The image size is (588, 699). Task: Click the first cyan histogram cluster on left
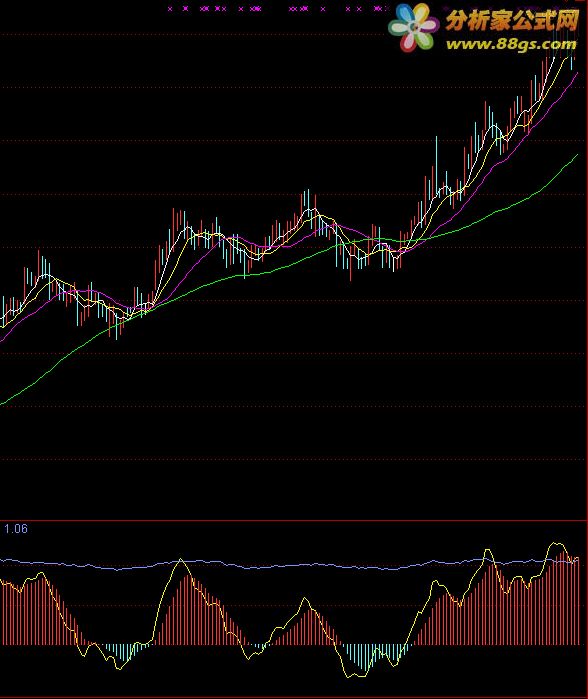click(x=123, y=653)
